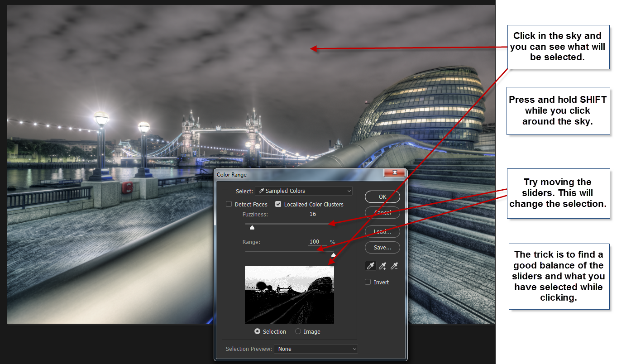Click the Range slider handle
This screenshot has width=631, height=364.
point(333,255)
